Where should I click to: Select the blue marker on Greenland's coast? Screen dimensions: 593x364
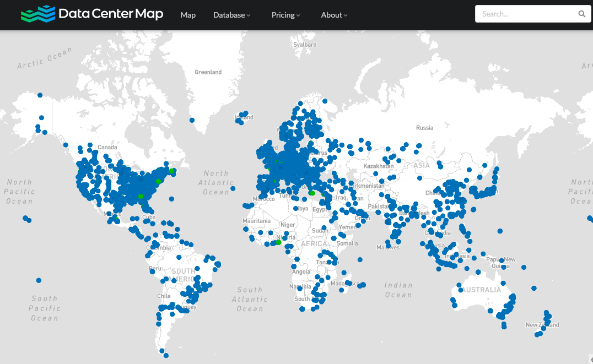coord(192,120)
